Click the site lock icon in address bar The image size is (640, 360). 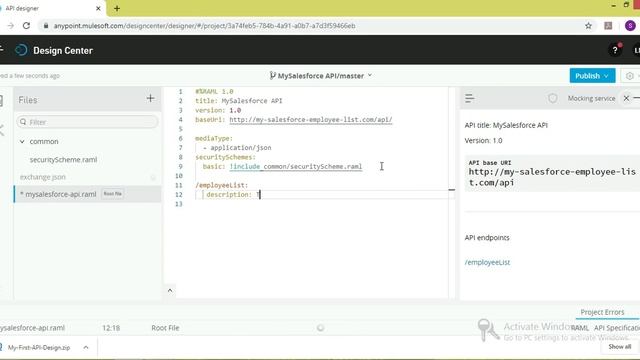click(46, 26)
